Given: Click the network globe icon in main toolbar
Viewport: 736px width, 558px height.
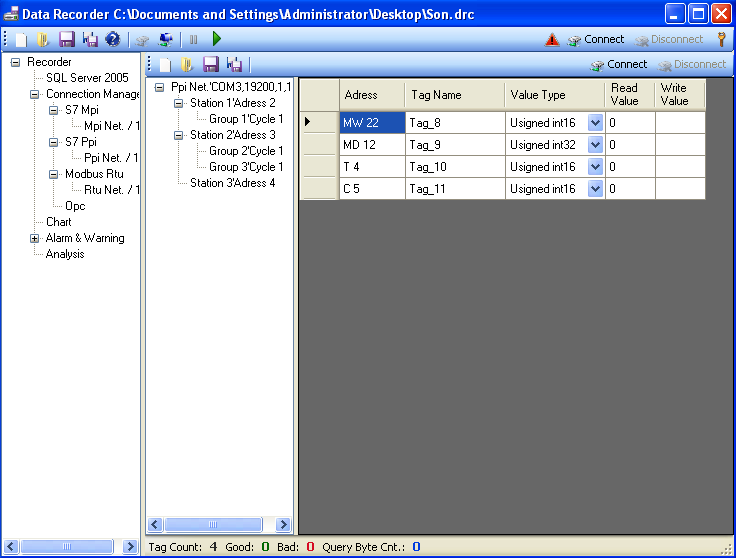Looking at the screenshot, I should point(165,39).
